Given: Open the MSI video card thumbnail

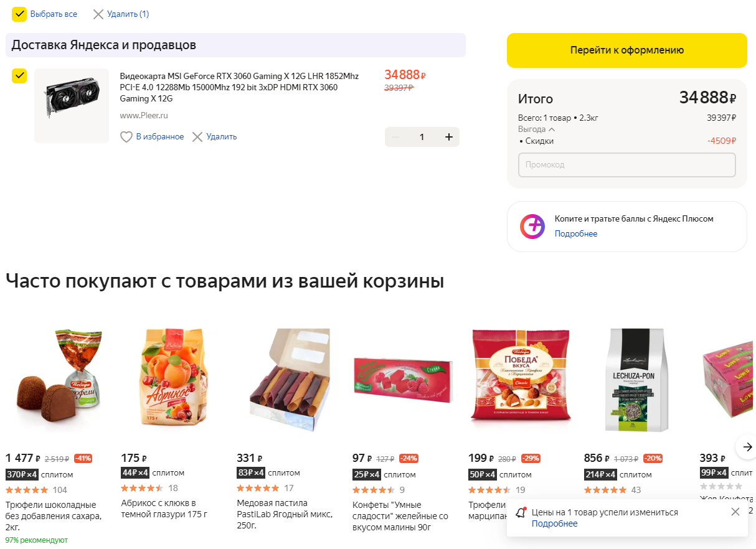Looking at the screenshot, I should [x=72, y=105].
